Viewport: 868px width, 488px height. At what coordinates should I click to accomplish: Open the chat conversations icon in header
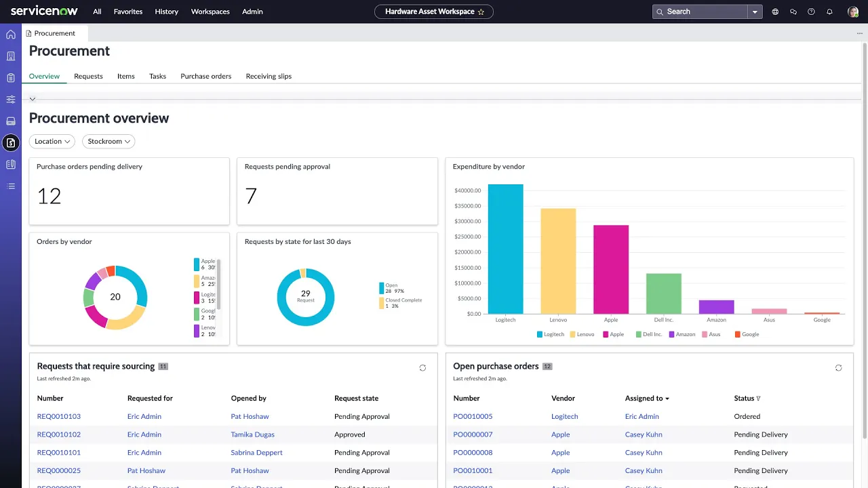(x=793, y=12)
